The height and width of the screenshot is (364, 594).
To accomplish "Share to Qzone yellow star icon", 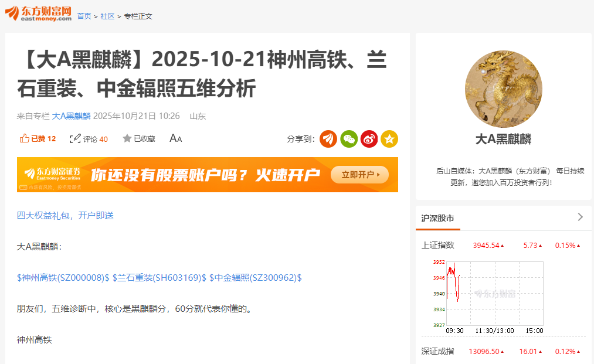I will point(389,139).
